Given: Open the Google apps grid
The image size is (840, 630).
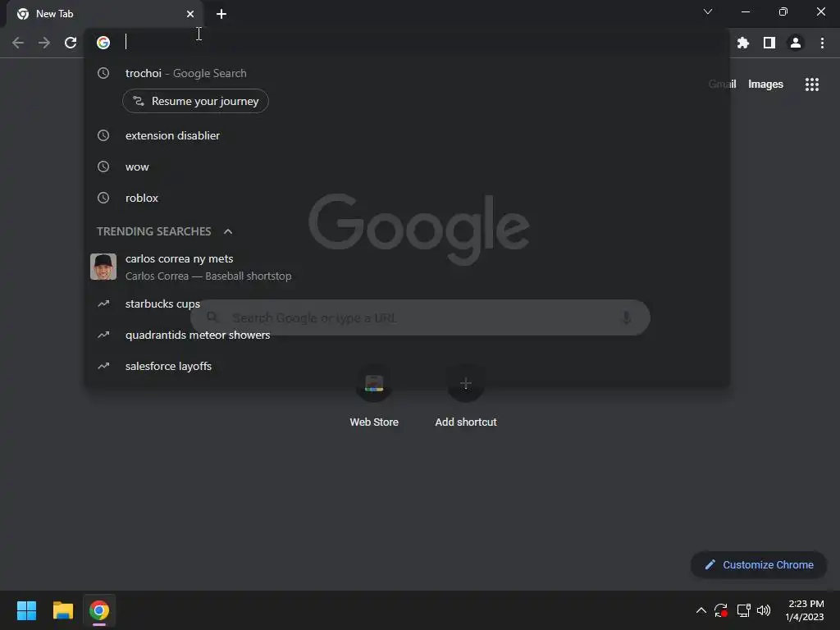Looking at the screenshot, I should 811,84.
